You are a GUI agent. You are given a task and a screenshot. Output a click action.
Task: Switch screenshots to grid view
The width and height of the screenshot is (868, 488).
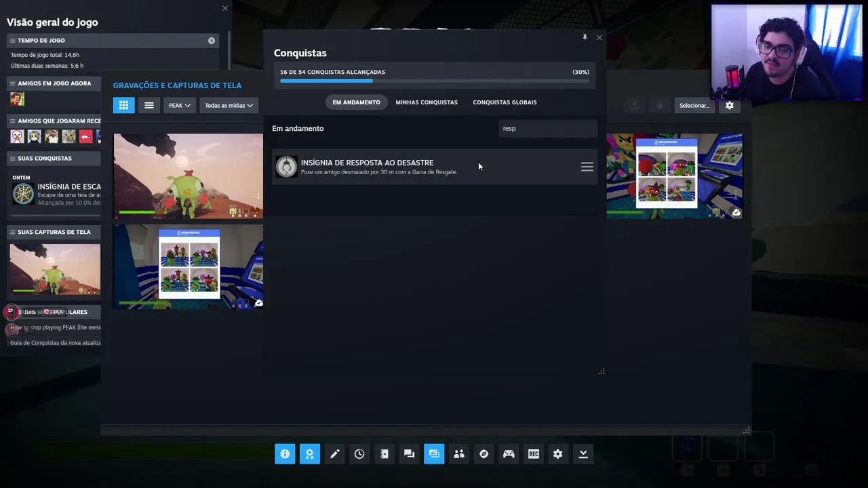pyautogui.click(x=123, y=105)
